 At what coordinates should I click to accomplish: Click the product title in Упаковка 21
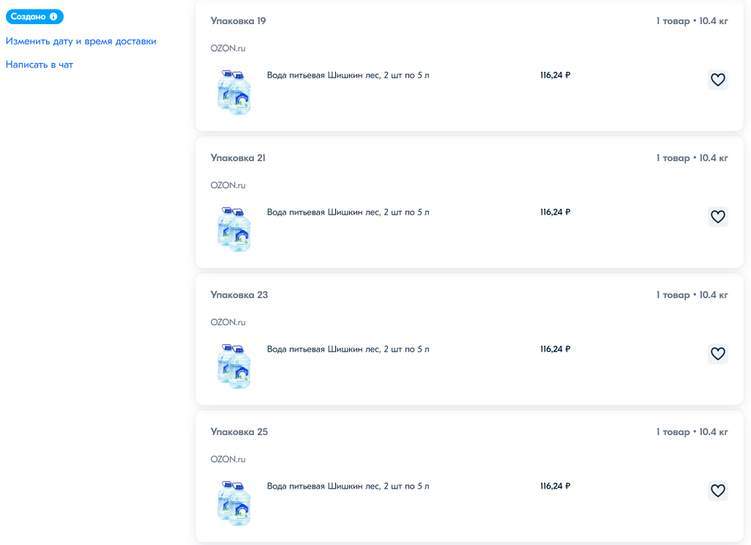[x=347, y=212]
